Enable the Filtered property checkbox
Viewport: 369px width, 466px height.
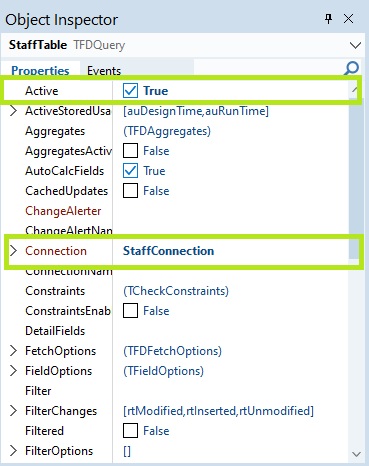[130, 431]
